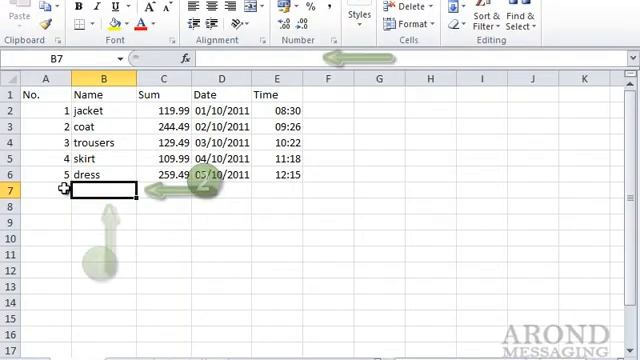Select cell containing 'jacket'
This screenshot has height=360, width=640.
(x=104, y=111)
